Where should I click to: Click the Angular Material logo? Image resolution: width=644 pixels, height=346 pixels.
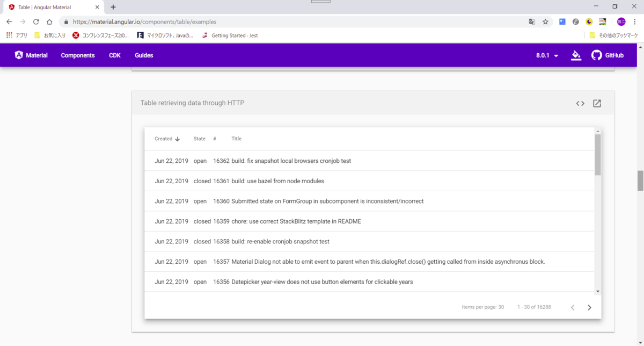tap(31, 55)
